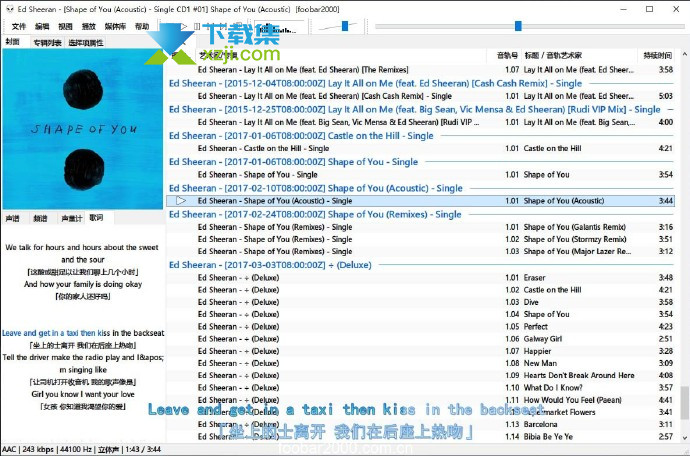Click the Pause button in toolbar

[197, 26]
